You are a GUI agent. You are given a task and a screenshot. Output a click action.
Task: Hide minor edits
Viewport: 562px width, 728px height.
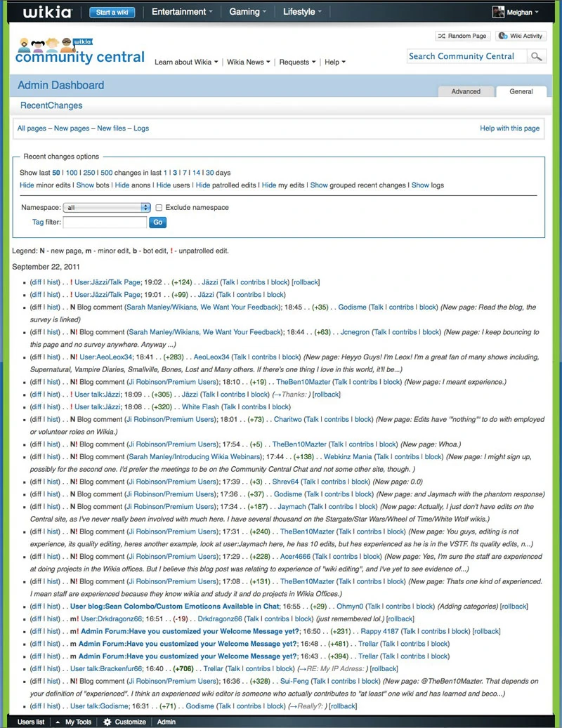[27, 185]
